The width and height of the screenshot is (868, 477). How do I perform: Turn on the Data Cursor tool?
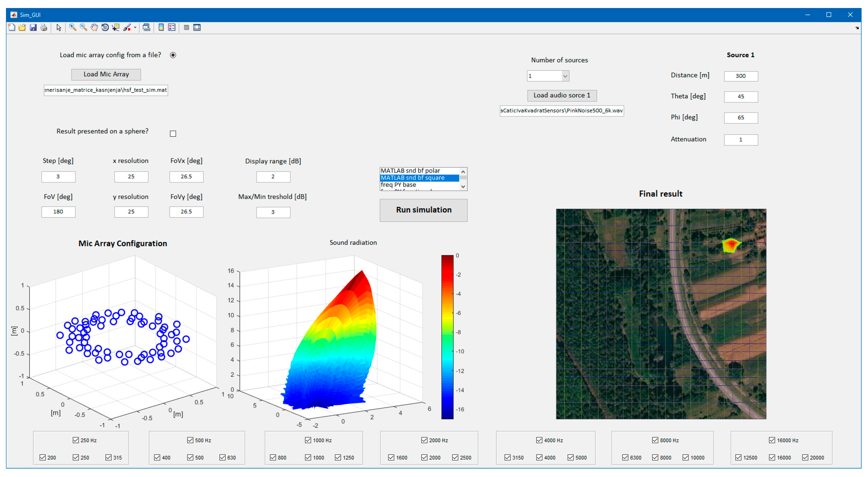[x=116, y=27]
